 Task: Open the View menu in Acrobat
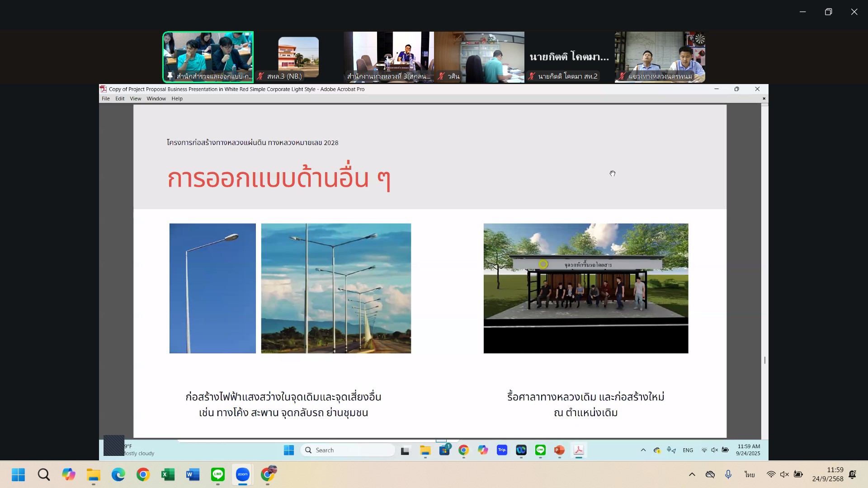click(x=135, y=99)
